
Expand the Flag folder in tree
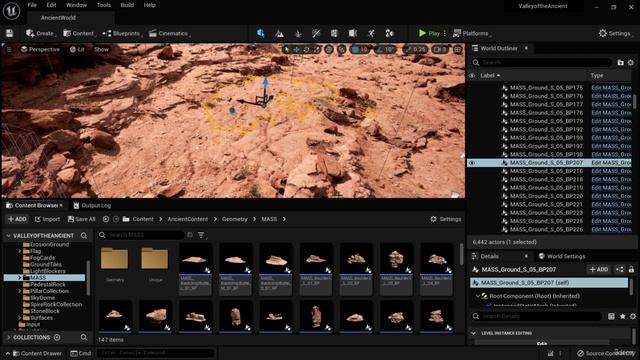tap(20, 251)
